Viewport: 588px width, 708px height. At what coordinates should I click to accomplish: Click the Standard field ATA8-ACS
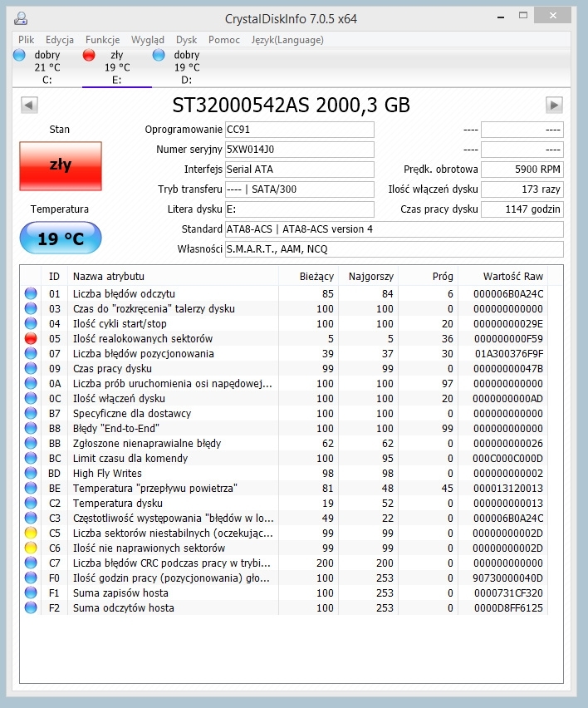coord(394,229)
